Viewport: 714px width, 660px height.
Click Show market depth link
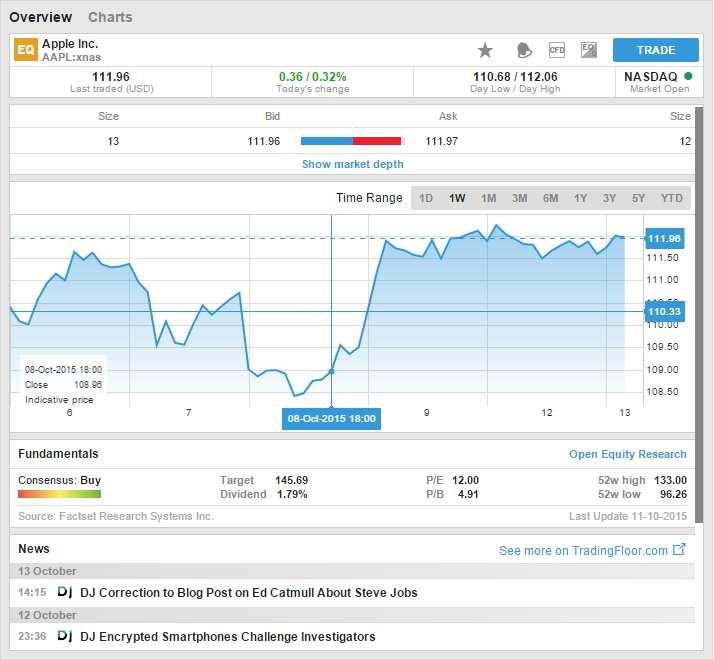pyautogui.click(x=353, y=164)
